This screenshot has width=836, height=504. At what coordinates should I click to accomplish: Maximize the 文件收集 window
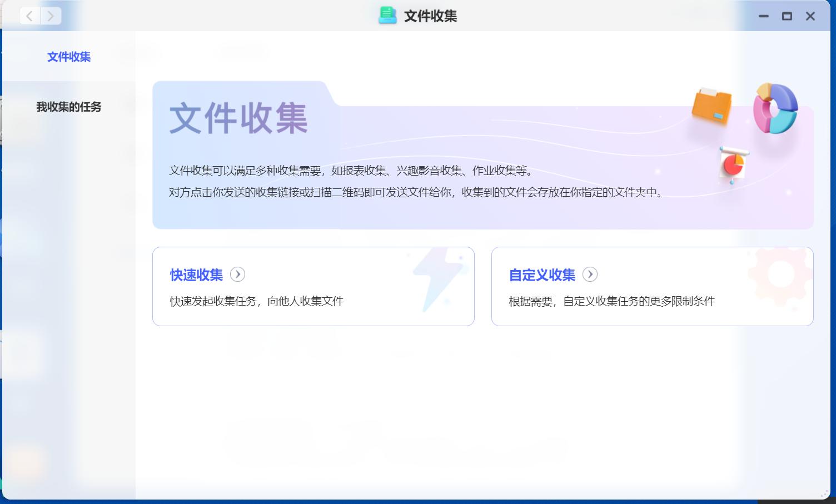tap(787, 16)
